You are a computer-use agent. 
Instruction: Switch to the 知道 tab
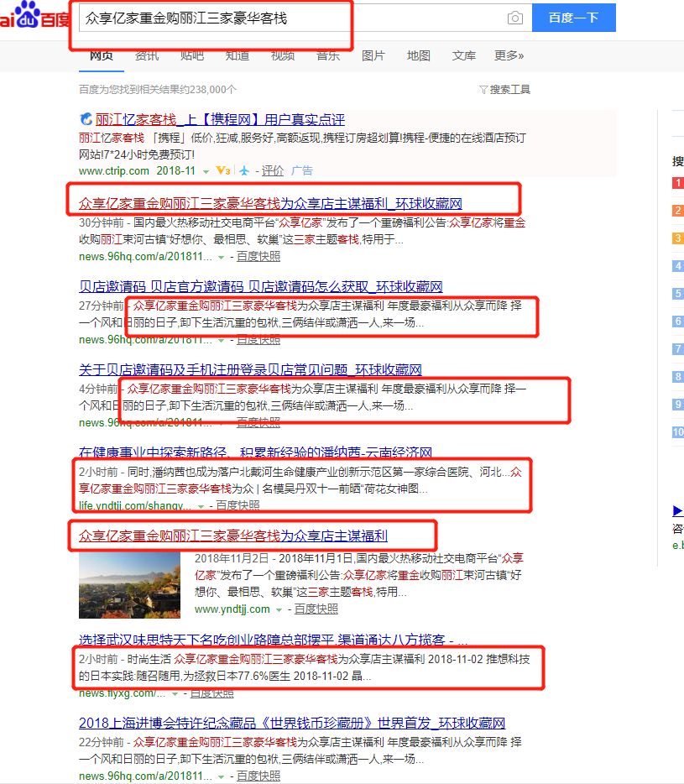pos(238,55)
